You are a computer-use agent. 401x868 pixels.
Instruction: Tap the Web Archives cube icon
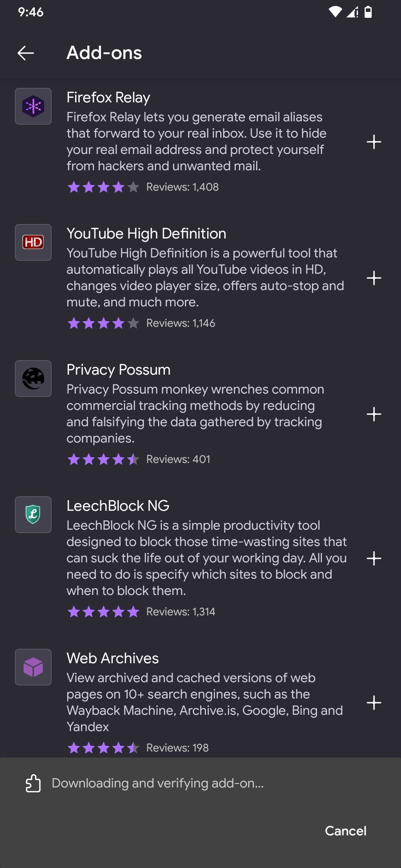coord(33,667)
